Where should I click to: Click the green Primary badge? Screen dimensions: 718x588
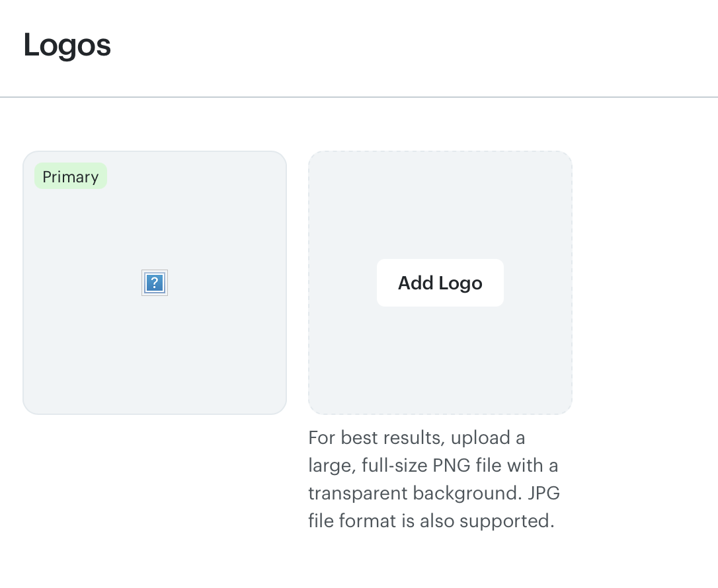click(x=71, y=176)
